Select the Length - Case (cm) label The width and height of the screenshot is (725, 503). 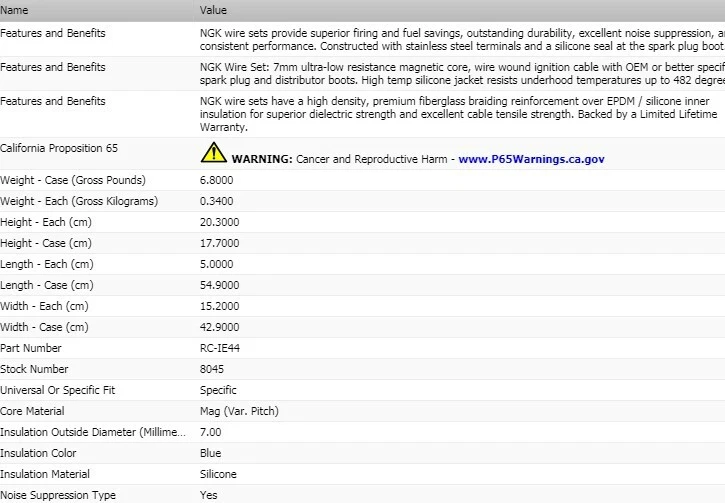[47, 285]
